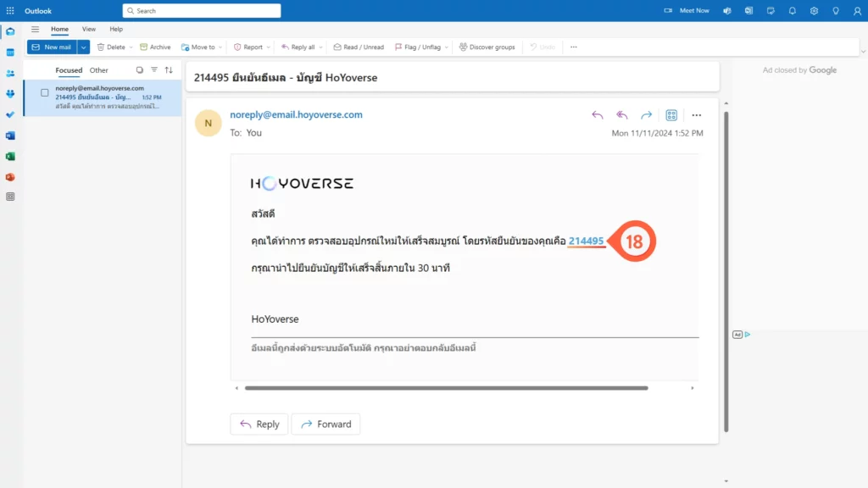
Task: Expand the Reply all dropdown arrow
Action: coord(320,47)
